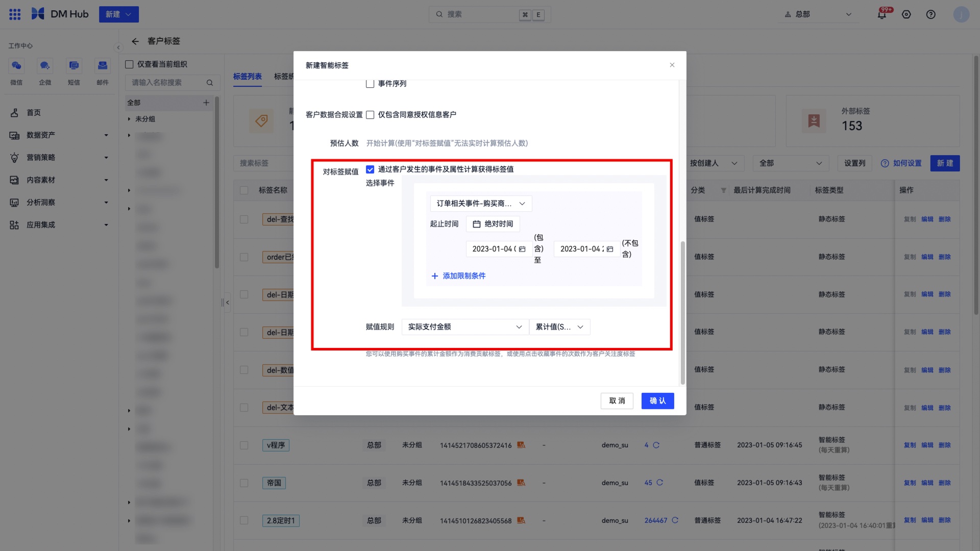
Task: Click the dialog's vertical scrollbar
Action: [x=682, y=313]
